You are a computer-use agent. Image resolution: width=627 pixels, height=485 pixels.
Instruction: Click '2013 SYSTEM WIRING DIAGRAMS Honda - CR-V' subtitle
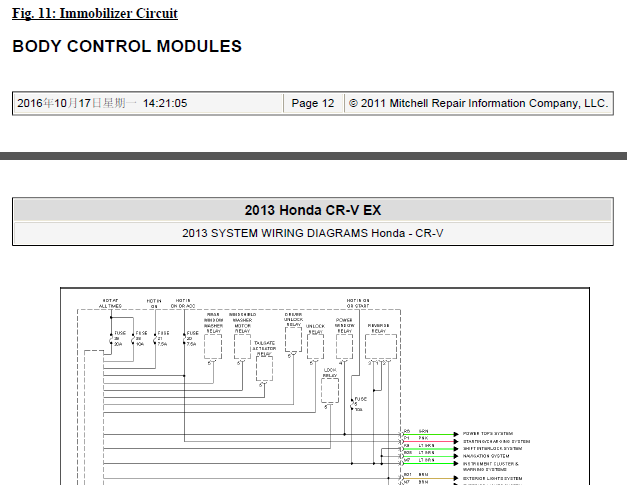(x=313, y=233)
